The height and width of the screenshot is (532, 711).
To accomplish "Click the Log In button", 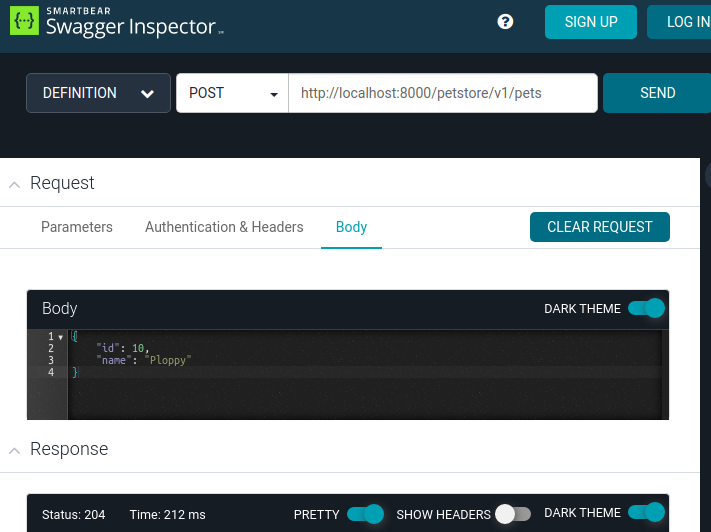I will (x=686, y=22).
